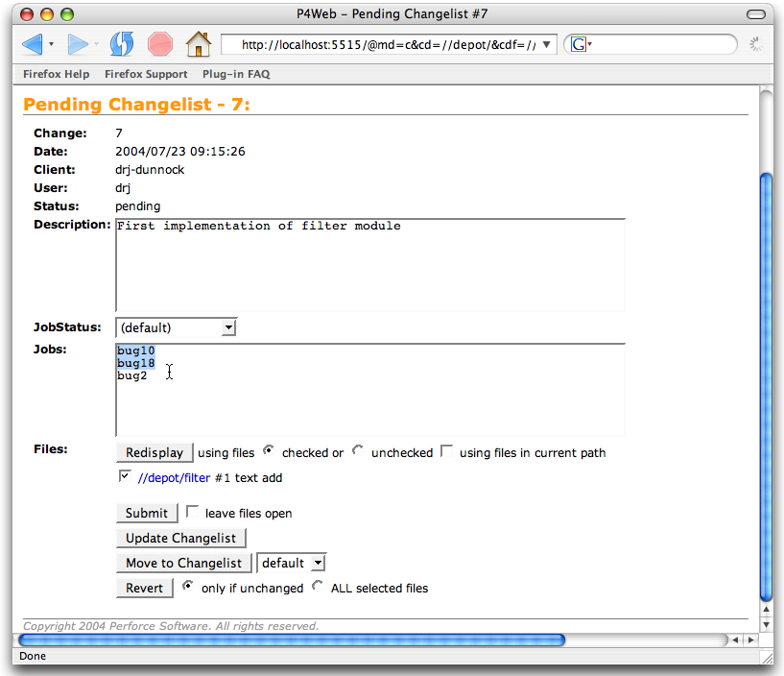Screen dimensions: 784x676
Task: Toggle the //depot/filter file checkbox
Action: pos(124,476)
